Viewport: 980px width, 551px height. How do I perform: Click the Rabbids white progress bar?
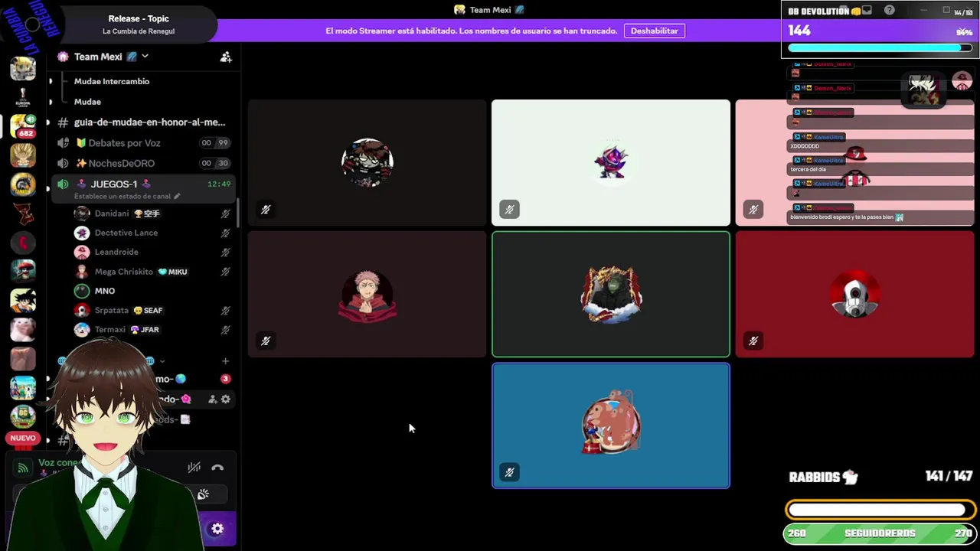[880, 510]
